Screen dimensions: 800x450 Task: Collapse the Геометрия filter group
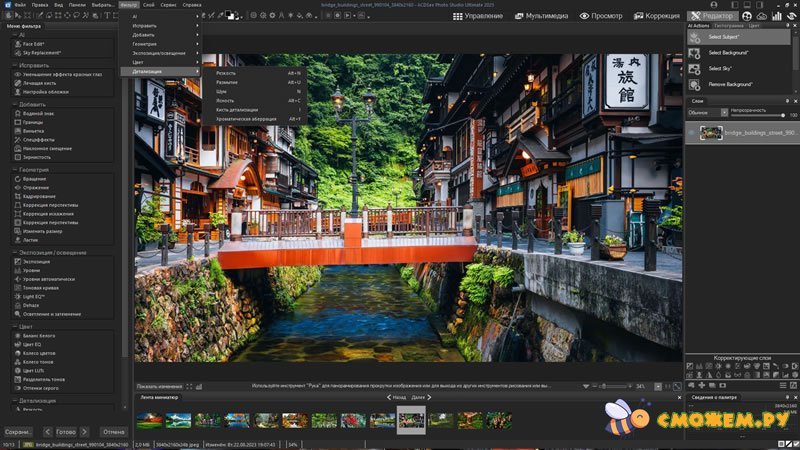click(14, 170)
